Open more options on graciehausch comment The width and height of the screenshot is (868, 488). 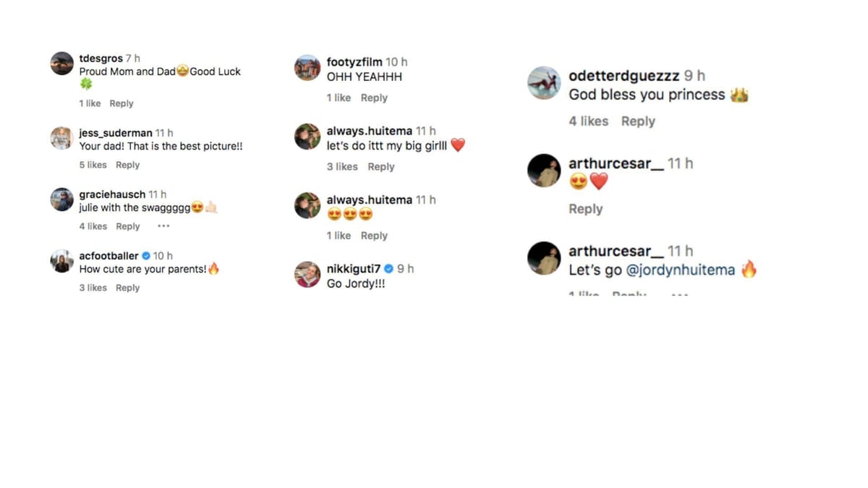163,226
